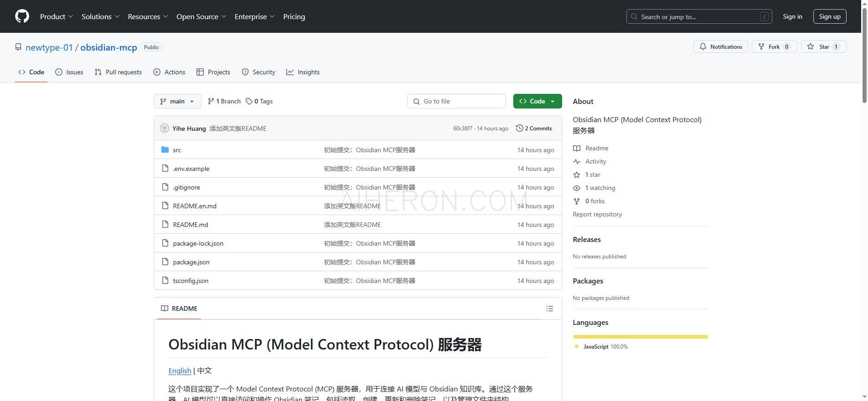Switch to the Pull requests tab
Viewport: 868px width, 401px height.
[x=118, y=72]
